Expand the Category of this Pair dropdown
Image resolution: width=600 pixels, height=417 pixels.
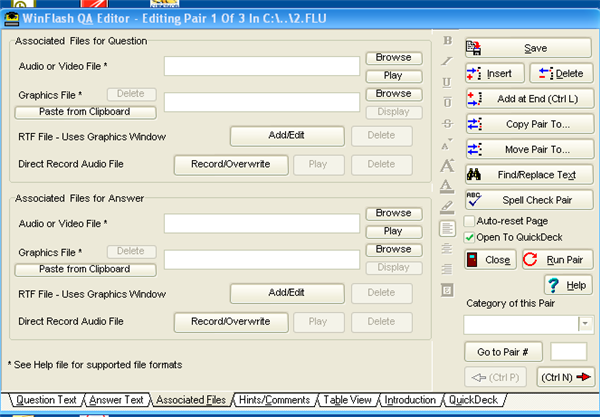click(x=585, y=324)
